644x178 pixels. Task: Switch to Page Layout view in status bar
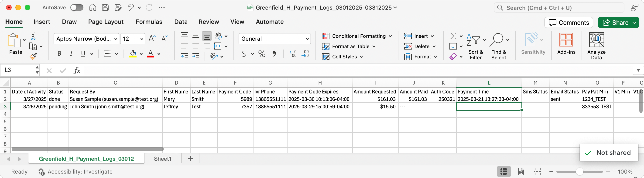tap(521, 171)
